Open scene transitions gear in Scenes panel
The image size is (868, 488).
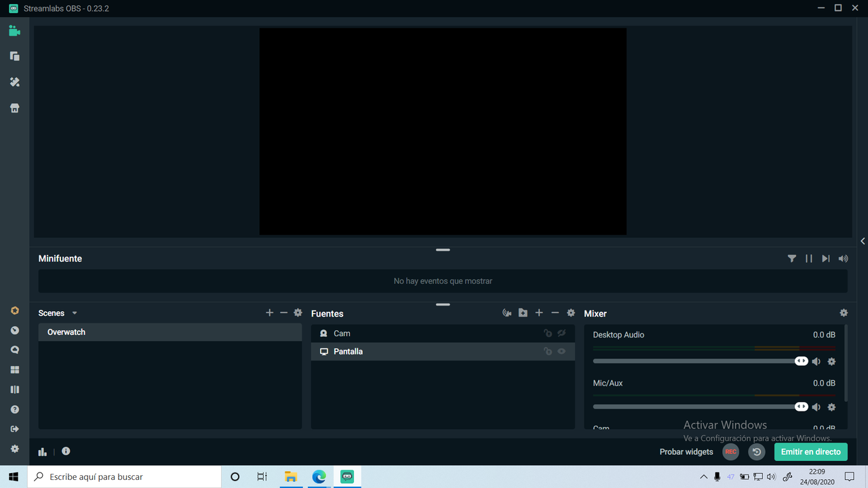click(298, 312)
